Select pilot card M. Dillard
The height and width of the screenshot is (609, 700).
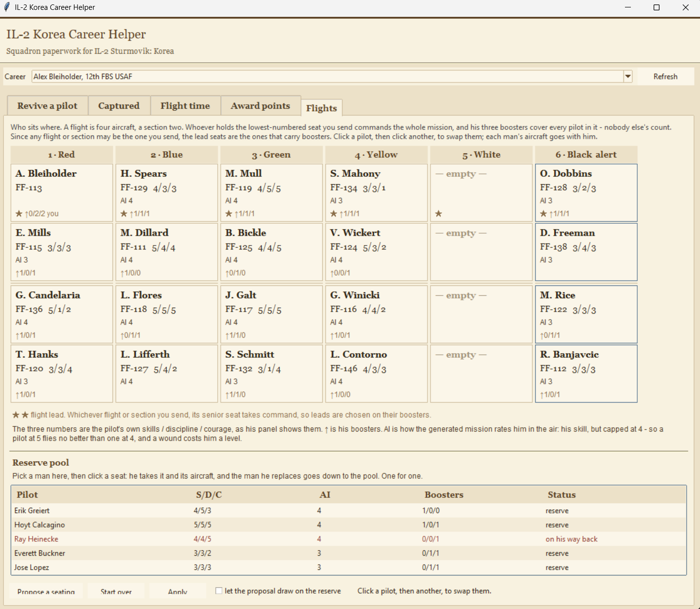pyautogui.click(x=166, y=252)
